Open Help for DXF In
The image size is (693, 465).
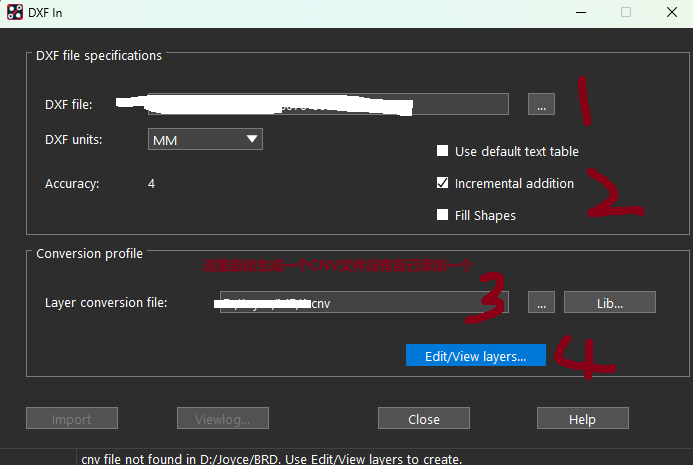point(583,418)
